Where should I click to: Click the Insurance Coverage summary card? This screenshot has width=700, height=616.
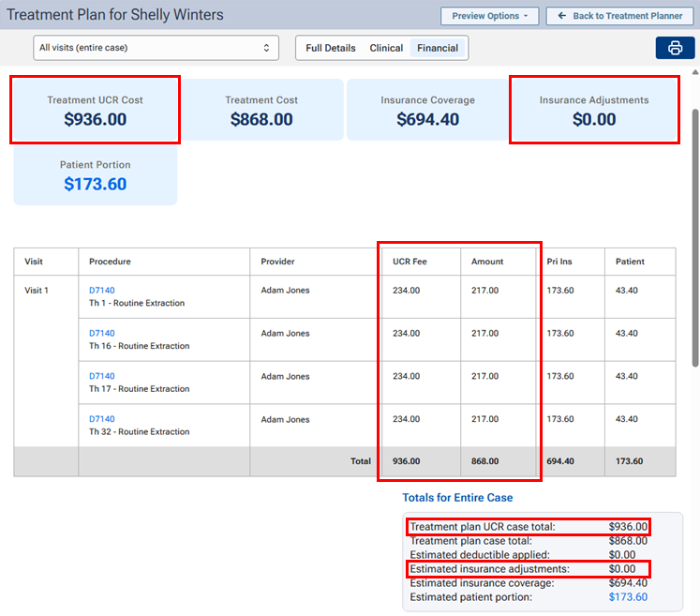point(427,111)
